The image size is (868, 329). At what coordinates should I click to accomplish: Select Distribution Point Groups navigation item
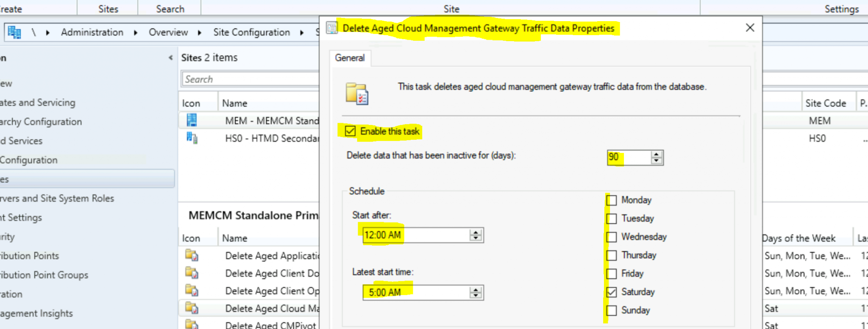coord(44,275)
